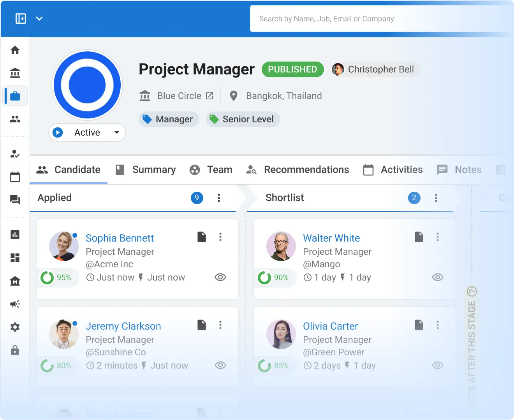The height and width of the screenshot is (420, 514).
Task: Switch to the Summary tab
Action: [x=146, y=169]
